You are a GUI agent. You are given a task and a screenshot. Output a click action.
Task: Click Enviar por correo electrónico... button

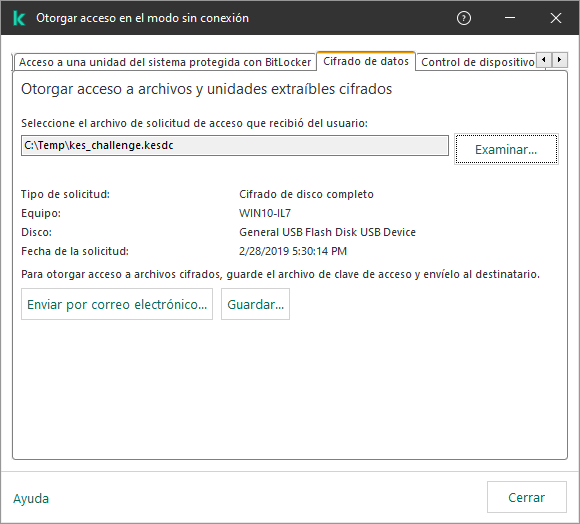pos(117,304)
